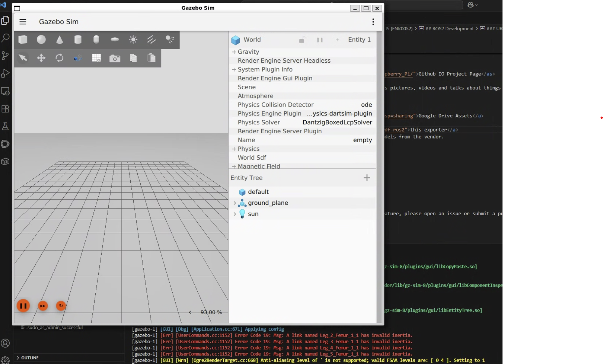The height and width of the screenshot is (364, 603).
Task: Add a cone primitive
Action: tap(59, 40)
